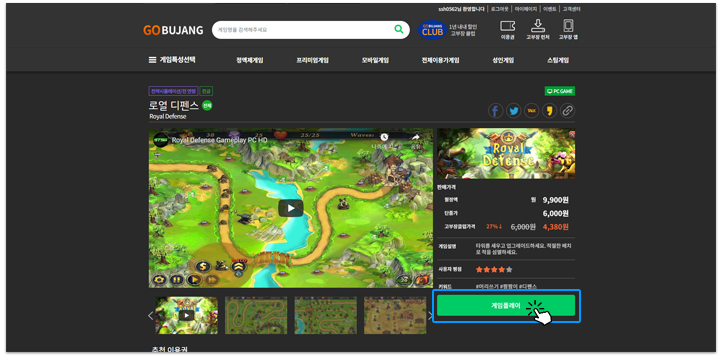Copy the page link with chain icon

[x=567, y=110]
